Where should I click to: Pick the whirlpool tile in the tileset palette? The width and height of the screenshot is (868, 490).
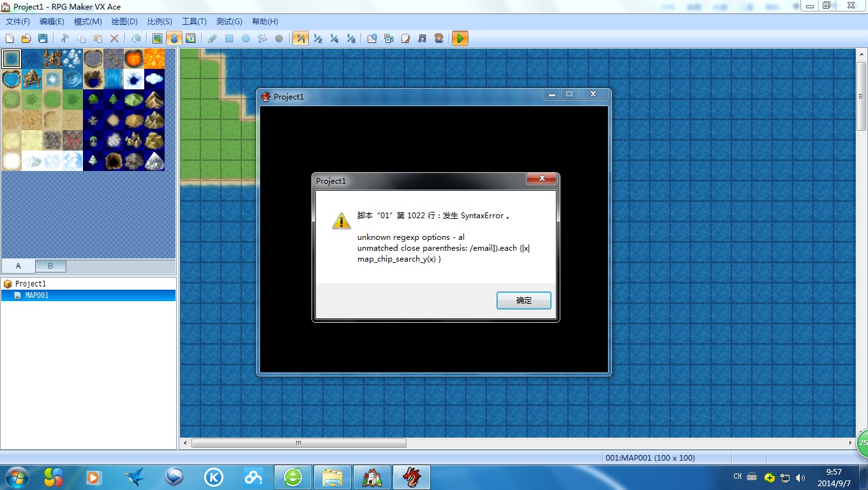pyautogui.click(x=73, y=79)
